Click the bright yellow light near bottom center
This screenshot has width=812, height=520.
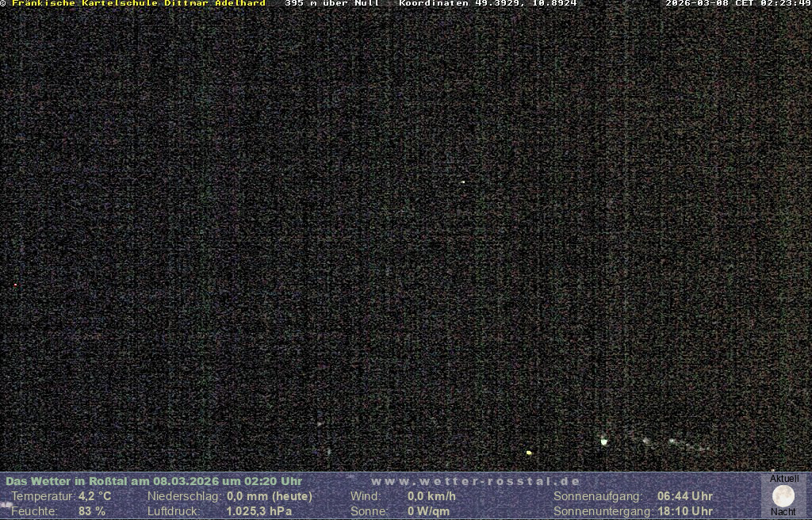tap(529, 453)
